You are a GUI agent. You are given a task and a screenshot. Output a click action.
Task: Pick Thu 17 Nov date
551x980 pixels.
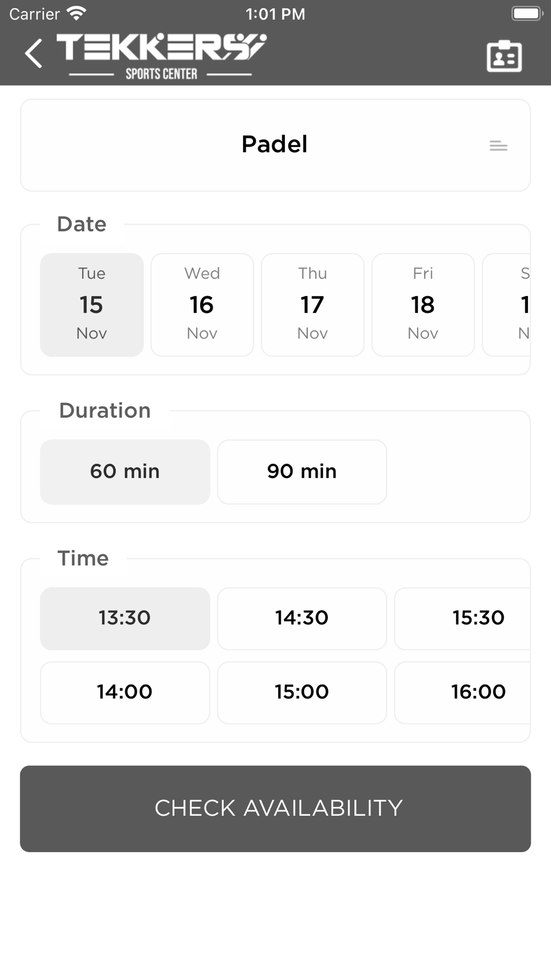[313, 305]
